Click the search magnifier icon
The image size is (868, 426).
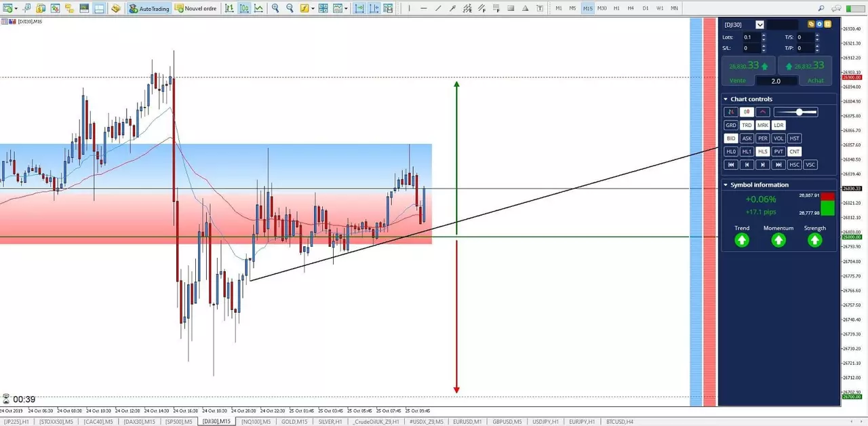(821, 8)
